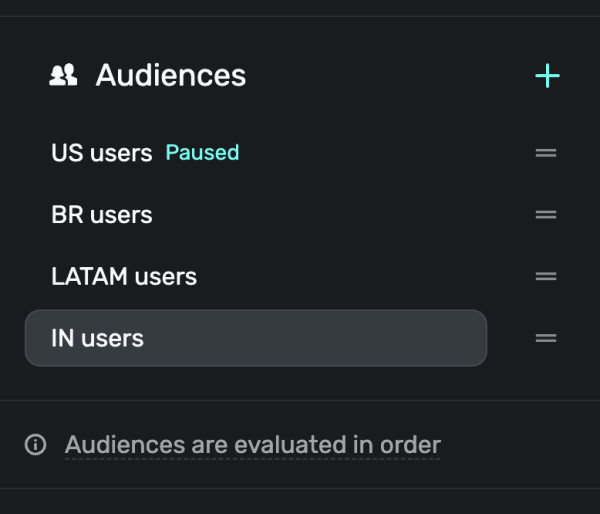The image size is (600, 514).
Task: Click empty area of IN users row
Action: click(314, 338)
